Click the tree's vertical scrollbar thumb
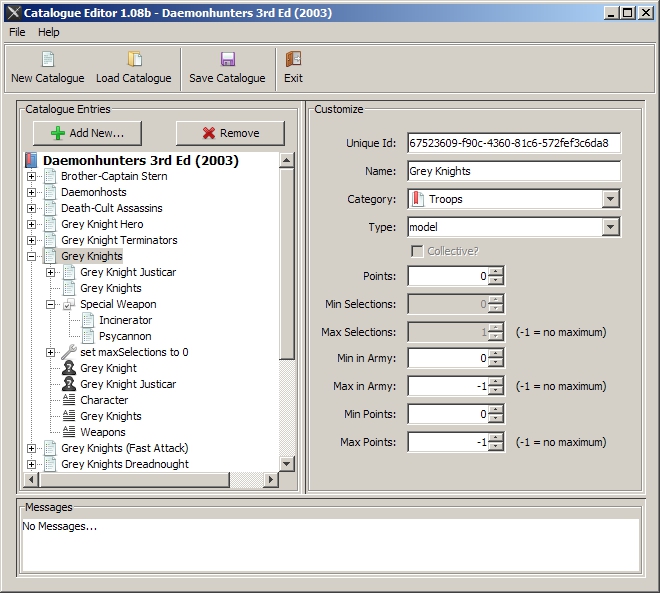This screenshot has height=593, width=660. [287, 264]
